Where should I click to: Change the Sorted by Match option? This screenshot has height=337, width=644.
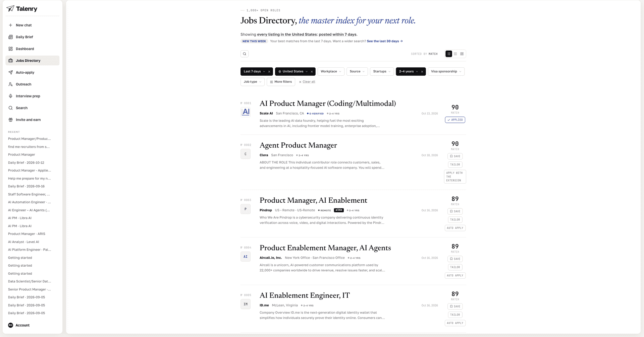[x=424, y=54]
